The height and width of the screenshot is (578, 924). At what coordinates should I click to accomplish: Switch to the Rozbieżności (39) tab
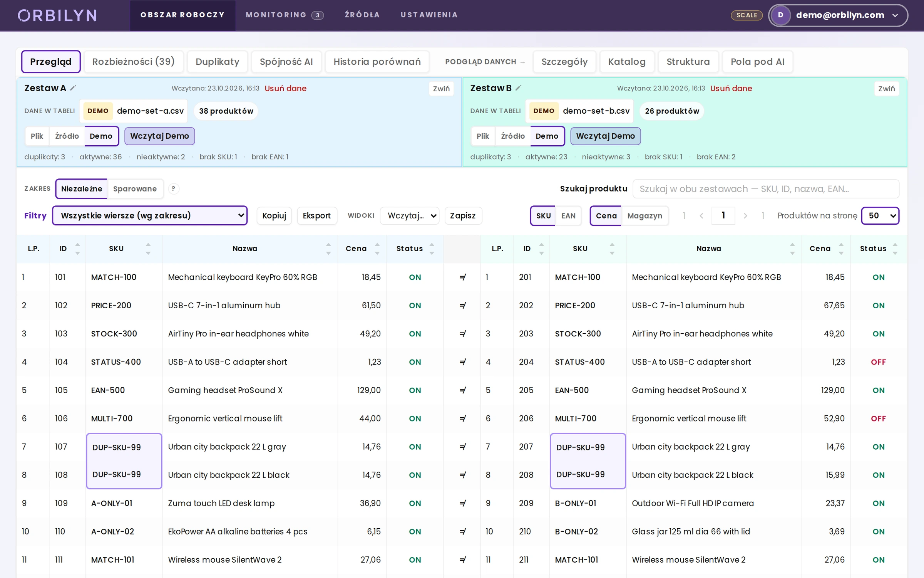click(x=133, y=62)
